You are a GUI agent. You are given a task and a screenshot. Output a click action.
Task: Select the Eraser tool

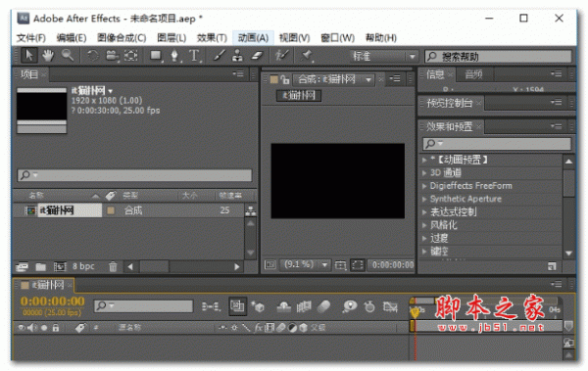257,56
